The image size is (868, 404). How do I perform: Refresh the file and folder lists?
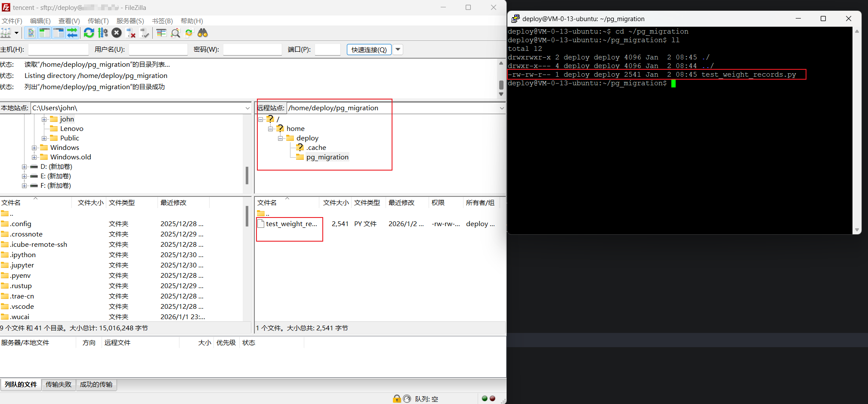tap(89, 33)
